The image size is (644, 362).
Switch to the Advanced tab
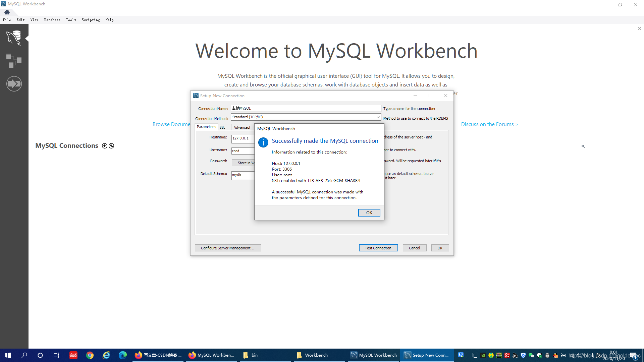(x=241, y=127)
